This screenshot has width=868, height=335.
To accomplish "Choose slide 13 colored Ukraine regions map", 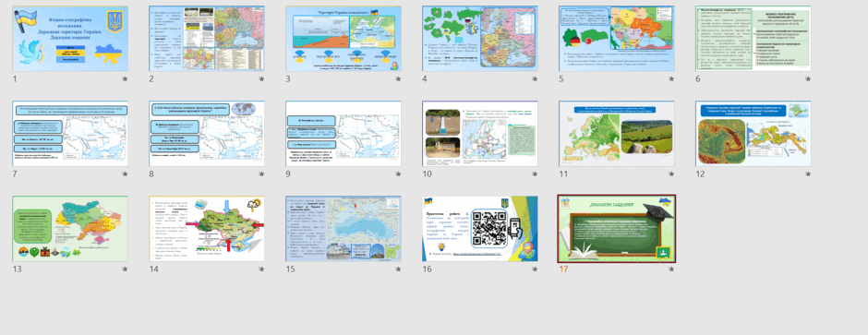I will coord(70,229).
